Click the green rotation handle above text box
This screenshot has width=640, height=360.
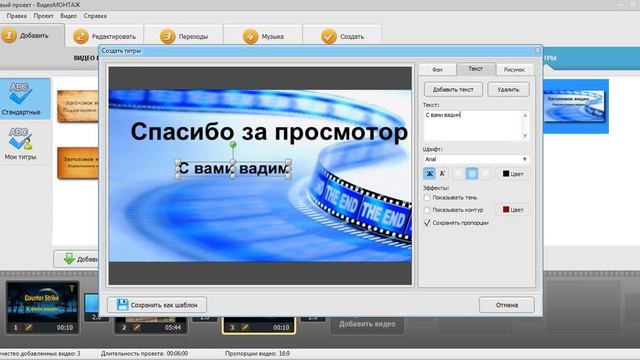pos(233,144)
